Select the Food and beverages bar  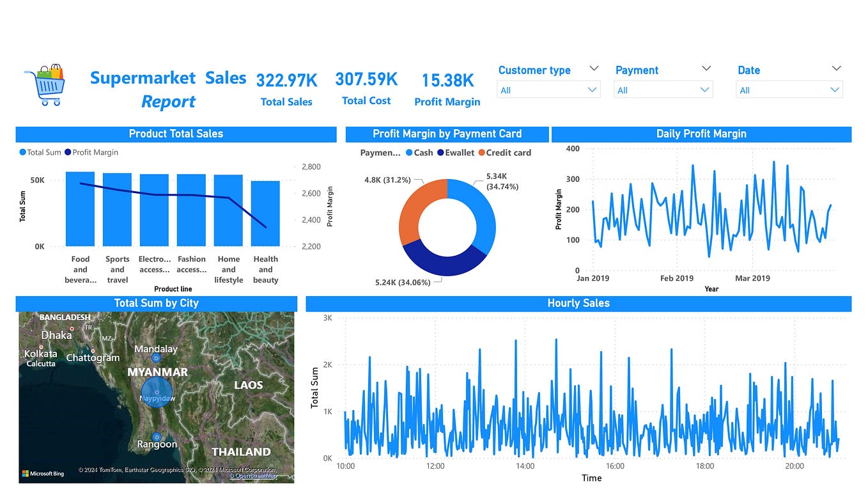[x=80, y=208]
